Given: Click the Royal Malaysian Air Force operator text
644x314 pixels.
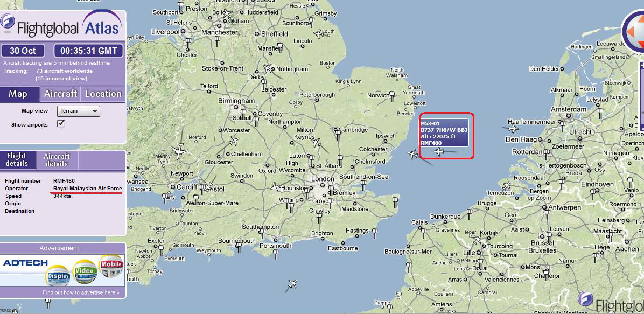Looking at the screenshot, I should (87, 188).
